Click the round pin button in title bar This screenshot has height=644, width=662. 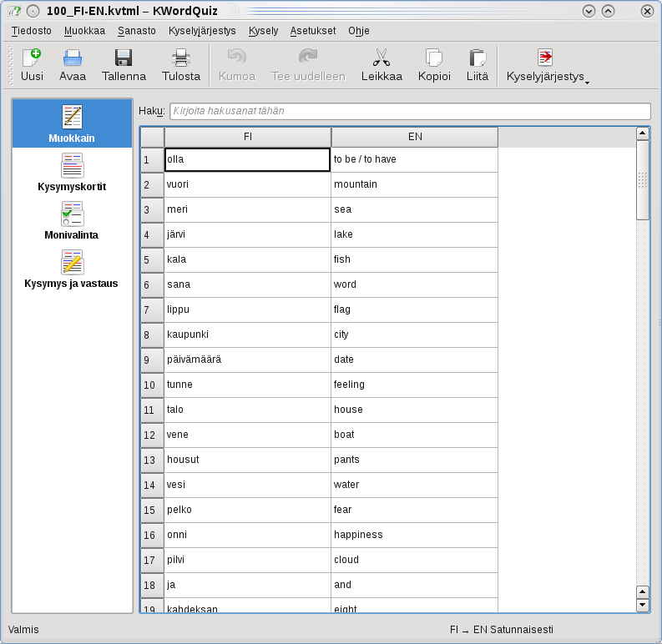[33, 11]
